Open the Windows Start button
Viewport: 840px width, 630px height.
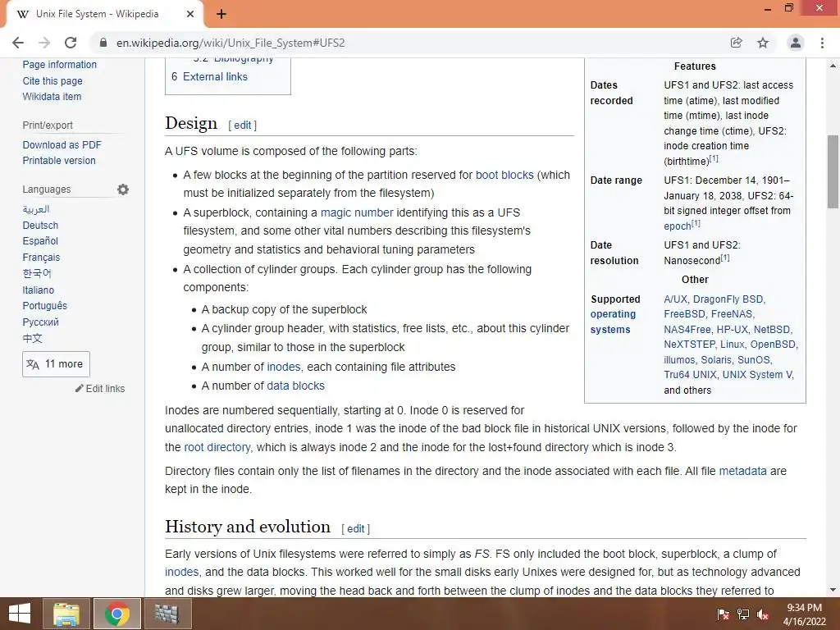click(x=20, y=614)
